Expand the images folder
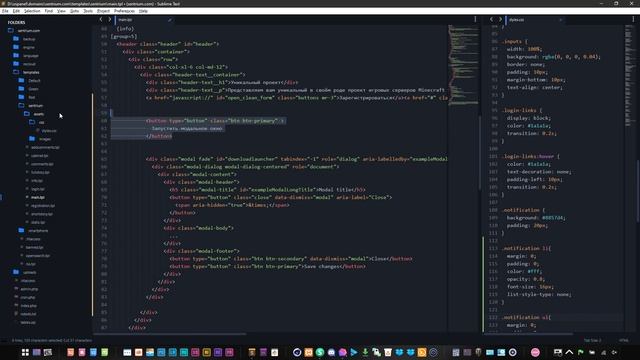640x360 pixels. click(40, 139)
